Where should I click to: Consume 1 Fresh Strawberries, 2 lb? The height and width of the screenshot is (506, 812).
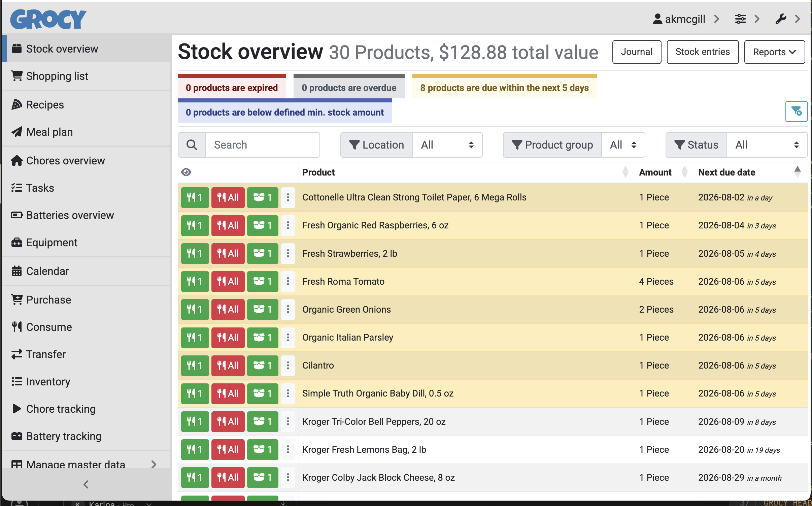(195, 253)
